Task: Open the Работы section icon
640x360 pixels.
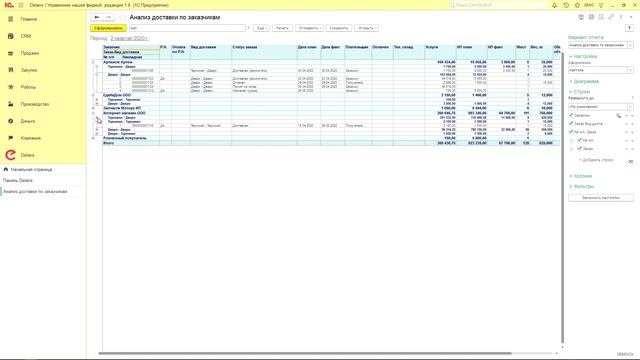Action: click(x=11, y=87)
